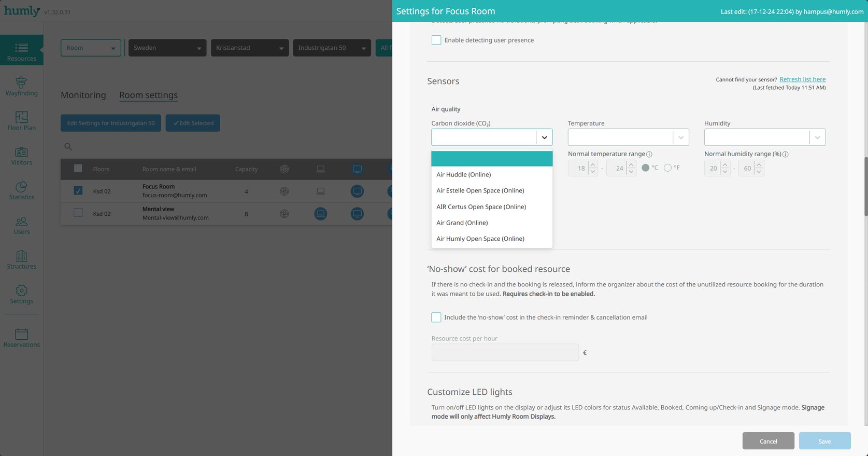Click the laptop icon in the Mental view row
The width and height of the screenshot is (868, 456).
[321, 214]
